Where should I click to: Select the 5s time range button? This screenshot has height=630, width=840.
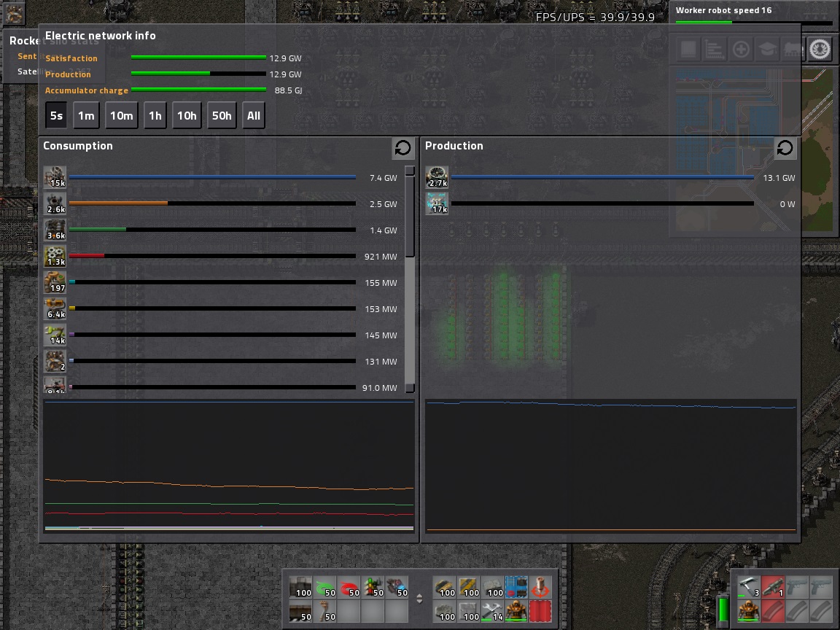pyautogui.click(x=56, y=116)
